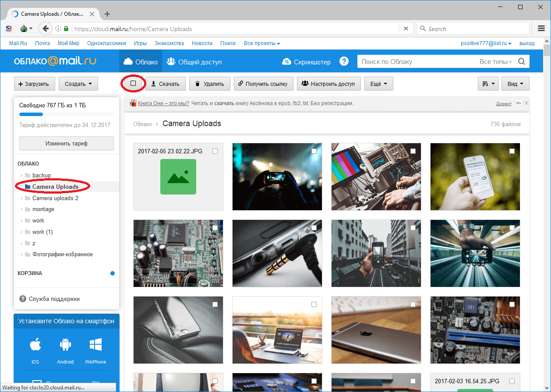Open the Скриншотер screenshot tool

[x=307, y=62]
